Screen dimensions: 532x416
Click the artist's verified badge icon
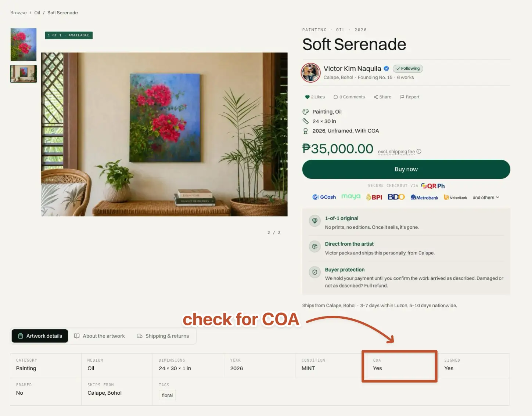click(x=387, y=69)
